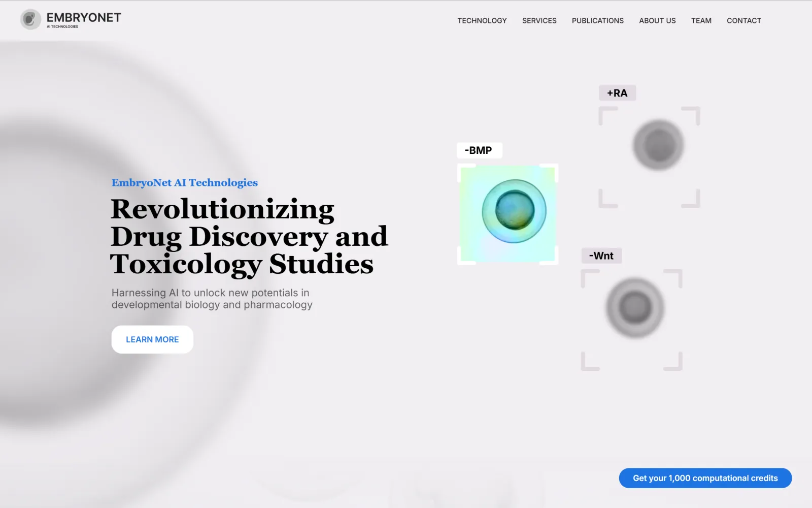Screen dimensions: 812x508
Task: Open the Technology menu item
Action: [x=482, y=21]
